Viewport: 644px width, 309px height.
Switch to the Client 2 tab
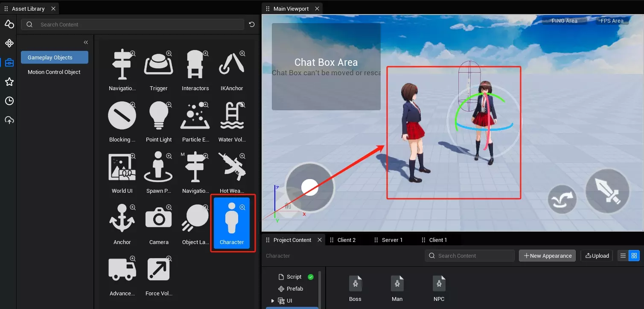[347, 240]
